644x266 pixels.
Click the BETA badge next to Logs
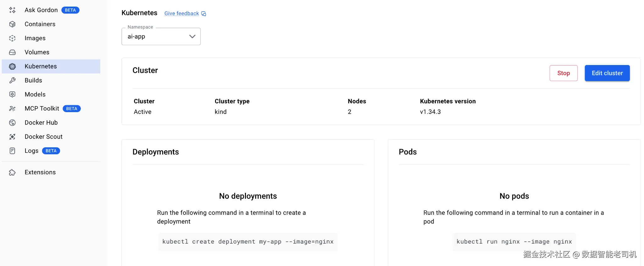click(51, 151)
